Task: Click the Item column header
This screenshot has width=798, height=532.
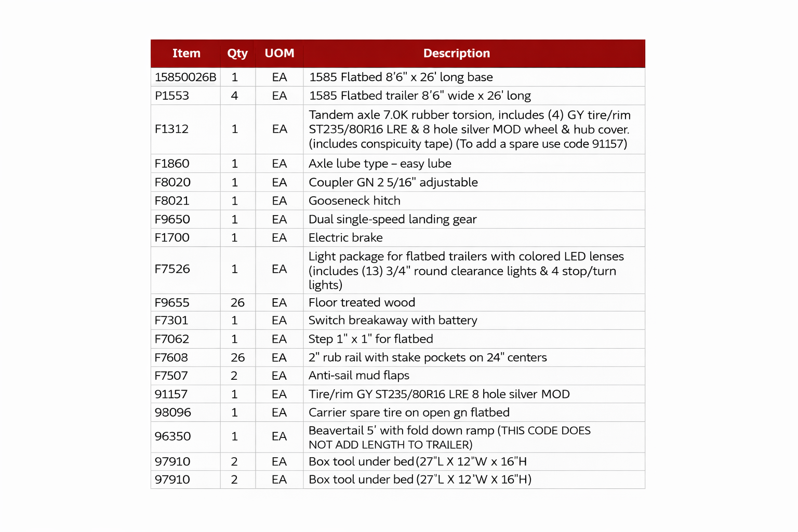Action: point(186,54)
